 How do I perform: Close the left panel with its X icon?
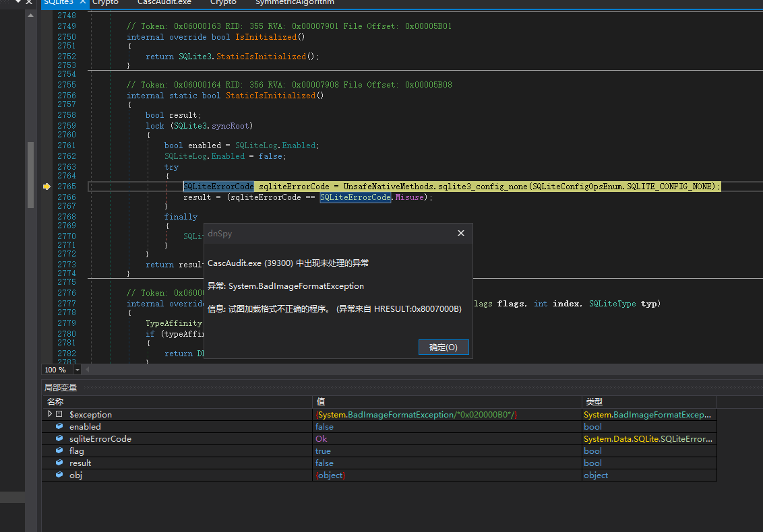coord(29,3)
